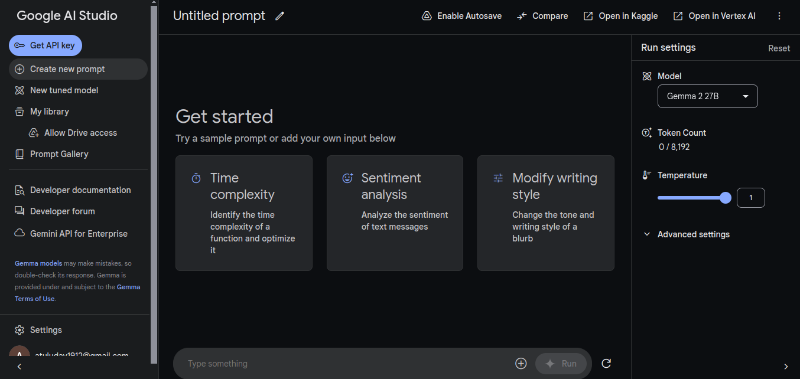Click the Developer documentation icon
The height and width of the screenshot is (379, 800).
pos(19,190)
